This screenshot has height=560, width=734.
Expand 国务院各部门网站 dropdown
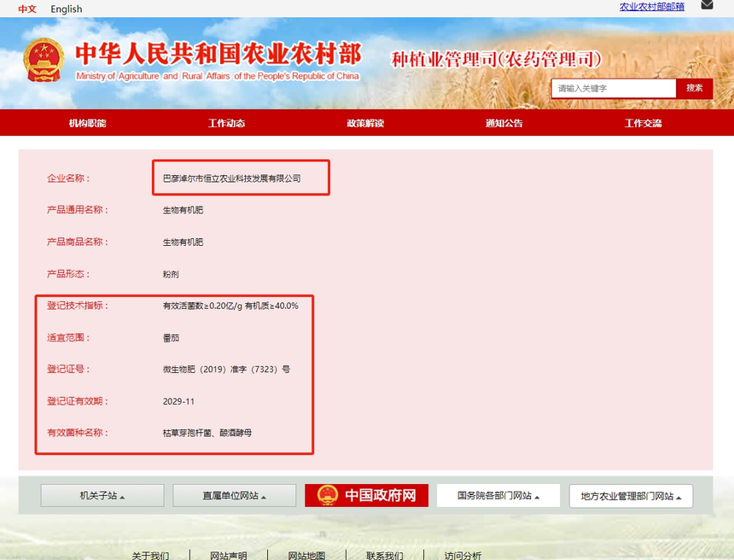point(498,495)
